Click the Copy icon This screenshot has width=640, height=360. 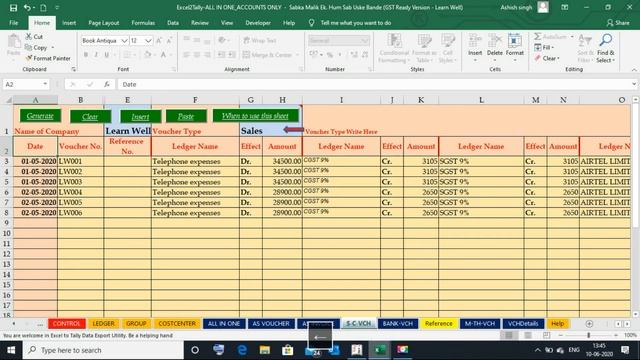[29, 47]
